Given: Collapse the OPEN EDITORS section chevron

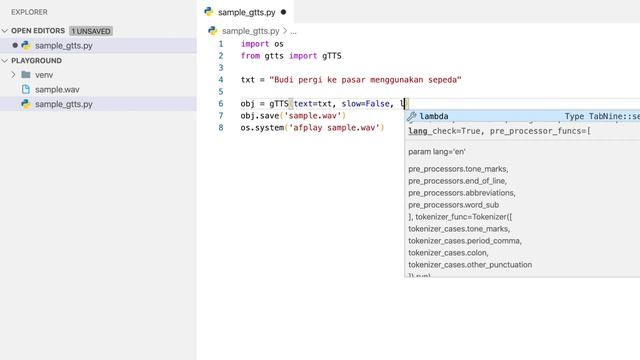Looking at the screenshot, I should tap(5, 31).
